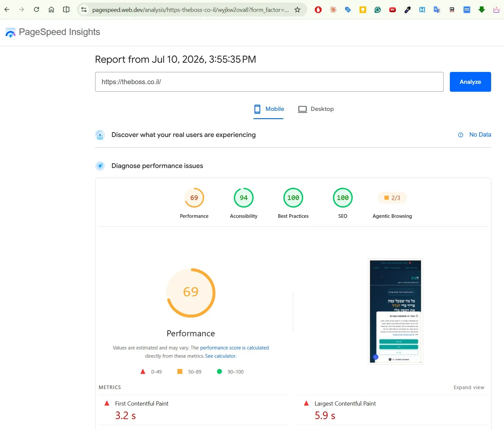504x430 pixels.
Task: Click the Analyze button
Action: coord(470,82)
